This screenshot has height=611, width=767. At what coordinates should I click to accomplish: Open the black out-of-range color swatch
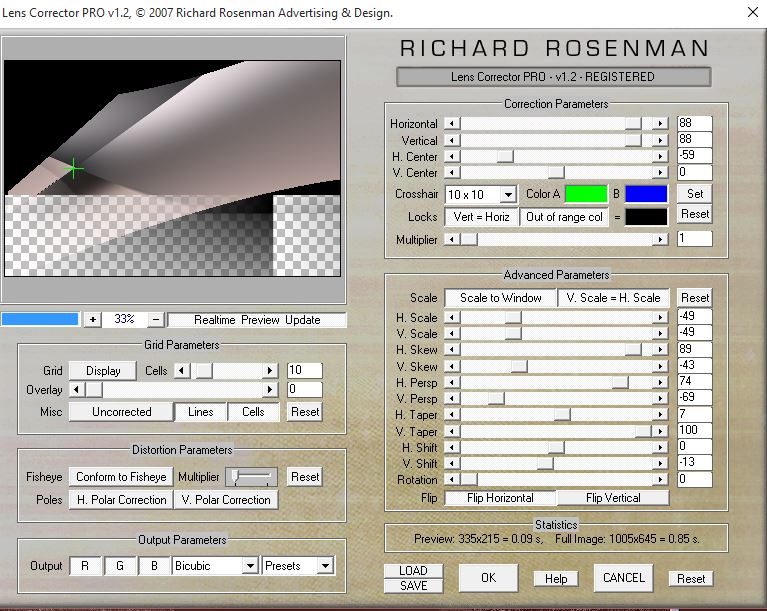pos(646,217)
